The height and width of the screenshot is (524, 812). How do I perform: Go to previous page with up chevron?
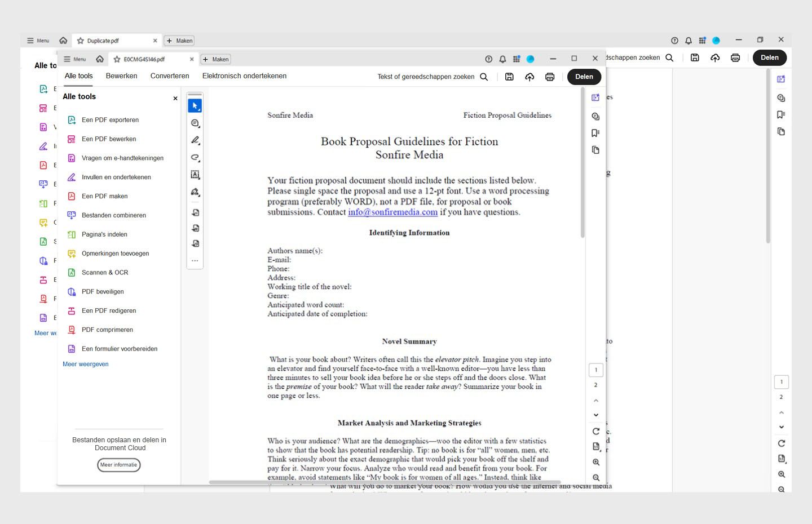[595, 400]
